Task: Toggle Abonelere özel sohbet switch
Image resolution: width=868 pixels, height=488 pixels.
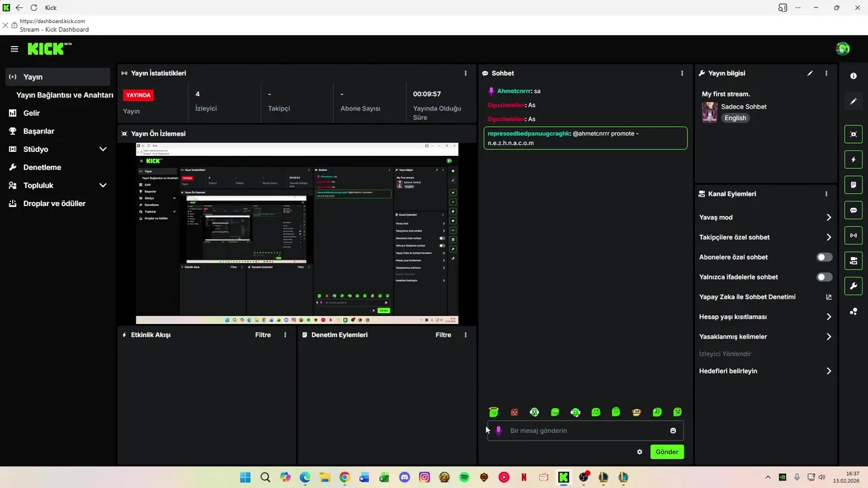Action: click(825, 258)
